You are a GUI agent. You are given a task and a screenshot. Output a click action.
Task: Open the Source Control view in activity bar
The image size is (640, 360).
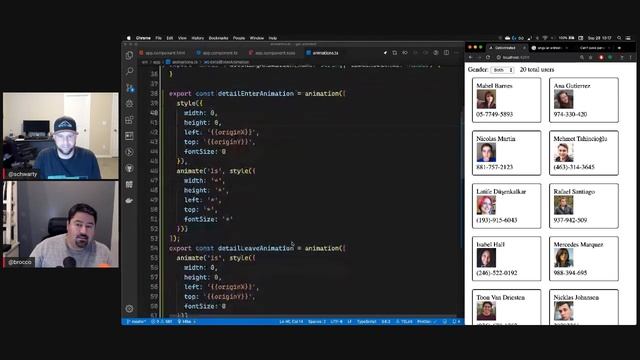129,87
